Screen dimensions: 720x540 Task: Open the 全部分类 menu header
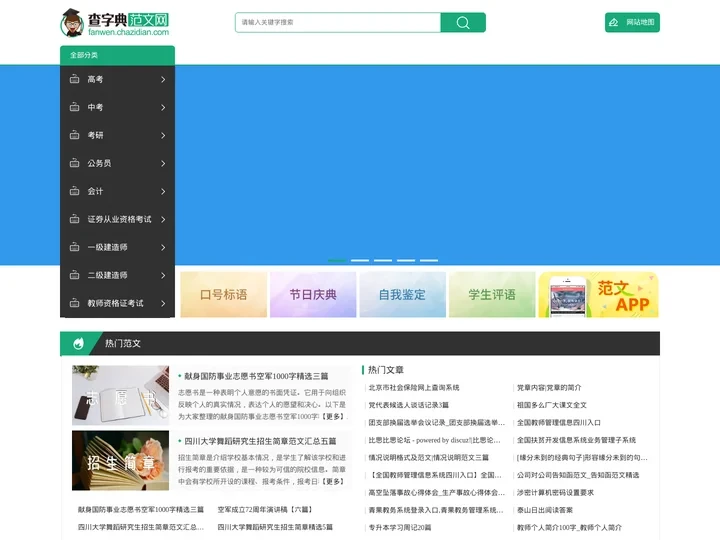118,55
